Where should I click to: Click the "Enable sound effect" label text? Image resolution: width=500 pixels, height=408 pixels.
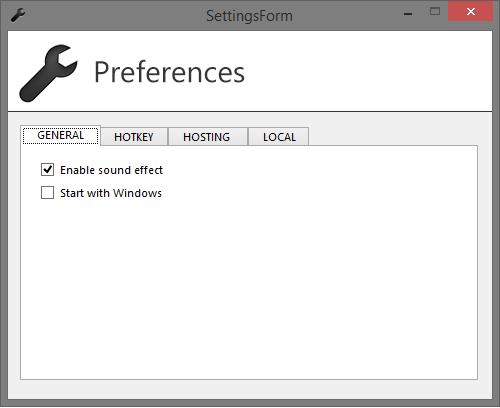point(111,170)
